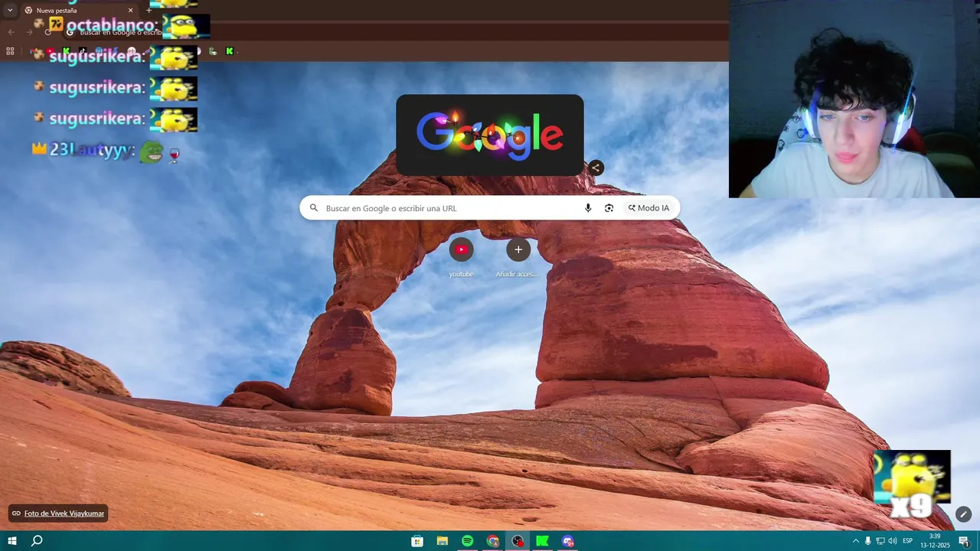Open Windows taskbar search

(x=37, y=541)
